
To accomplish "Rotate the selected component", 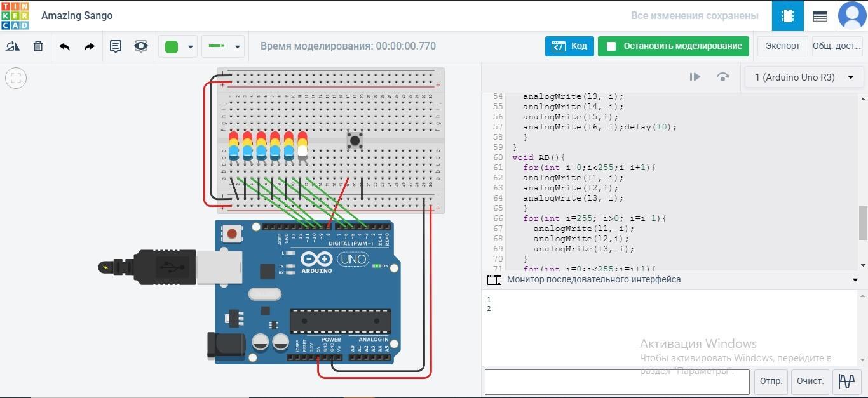I will (13, 46).
